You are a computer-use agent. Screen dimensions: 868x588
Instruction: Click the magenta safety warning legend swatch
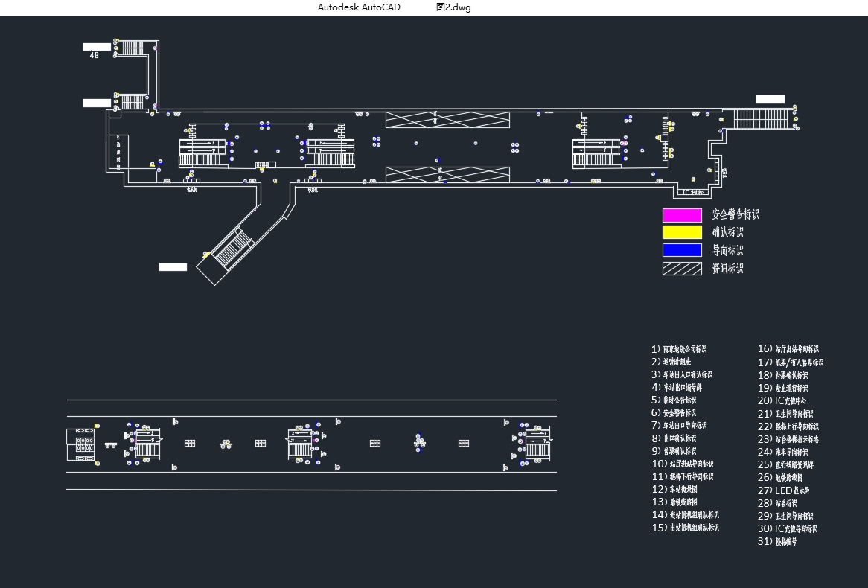tap(682, 215)
